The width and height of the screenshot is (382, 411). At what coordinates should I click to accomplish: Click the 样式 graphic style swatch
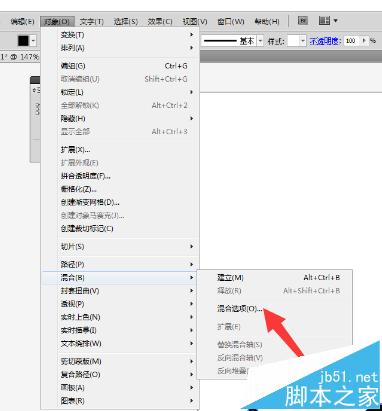[x=293, y=41]
